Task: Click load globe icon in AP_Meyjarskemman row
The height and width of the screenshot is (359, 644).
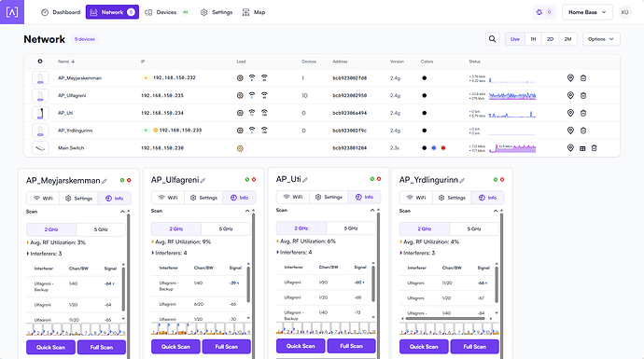Action: (x=240, y=78)
